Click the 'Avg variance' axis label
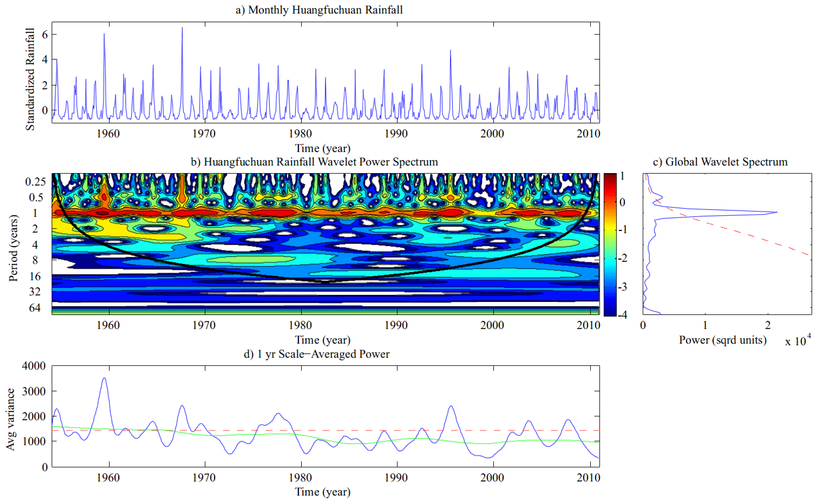Screen dimensions: 815x504 point(10,419)
